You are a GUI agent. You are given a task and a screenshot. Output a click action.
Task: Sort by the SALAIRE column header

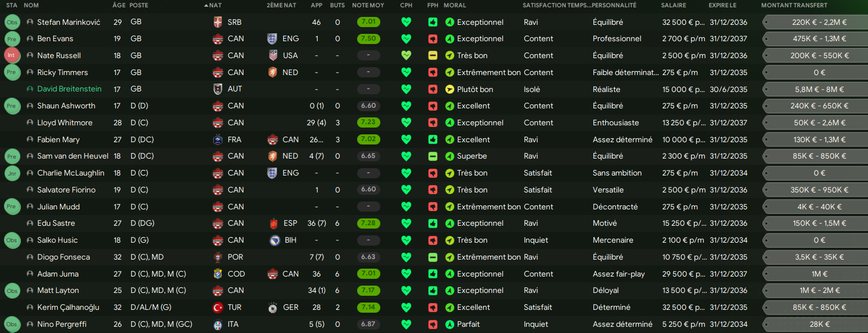[x=673, y=5]
